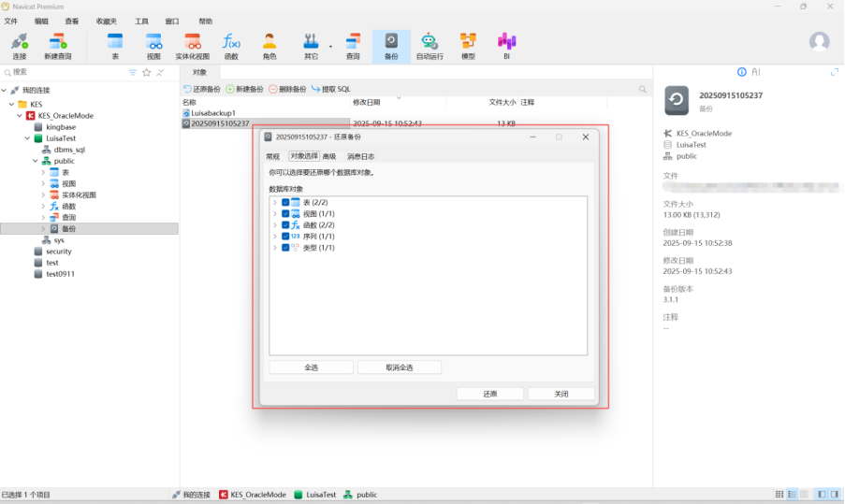
Task: Click the 还原 button to restore
Action: coord(489,394)
